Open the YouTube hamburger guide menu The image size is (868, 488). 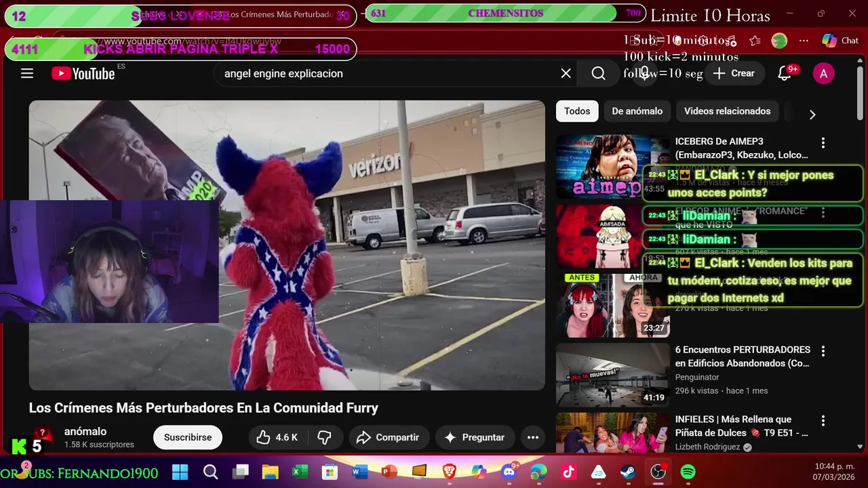(27, 73)
